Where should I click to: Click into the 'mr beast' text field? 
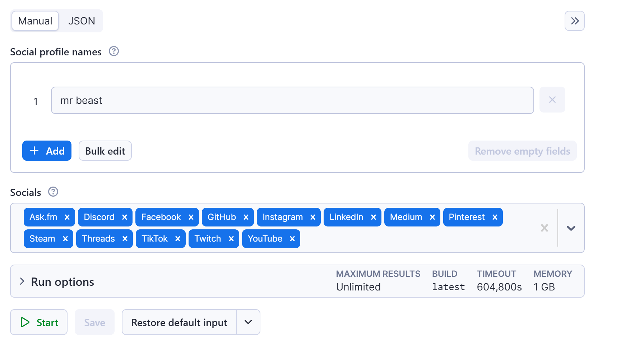click(292, 100)
